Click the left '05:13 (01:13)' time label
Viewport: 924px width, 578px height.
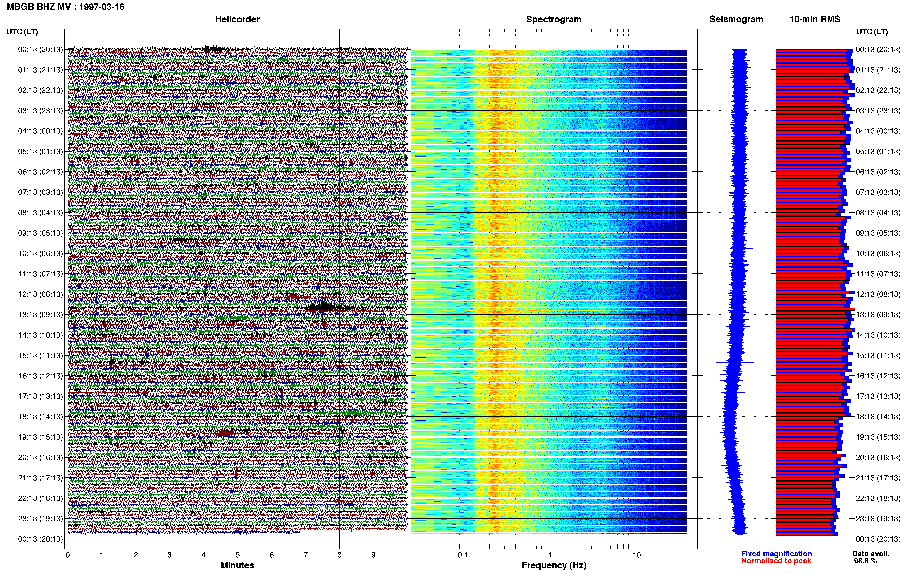click(x=40, y=151)
